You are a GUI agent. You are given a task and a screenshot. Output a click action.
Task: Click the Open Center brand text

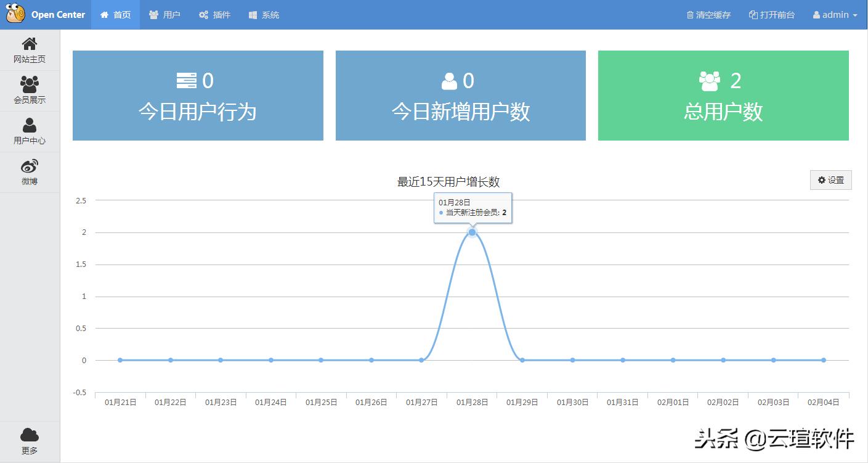tap(58, 15)
